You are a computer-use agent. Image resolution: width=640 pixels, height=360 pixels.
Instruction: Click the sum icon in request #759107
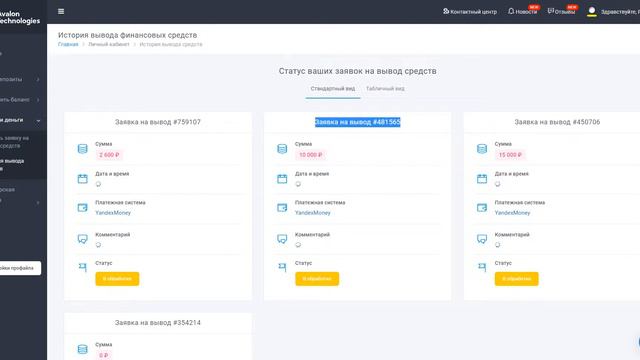click(82, 149)
